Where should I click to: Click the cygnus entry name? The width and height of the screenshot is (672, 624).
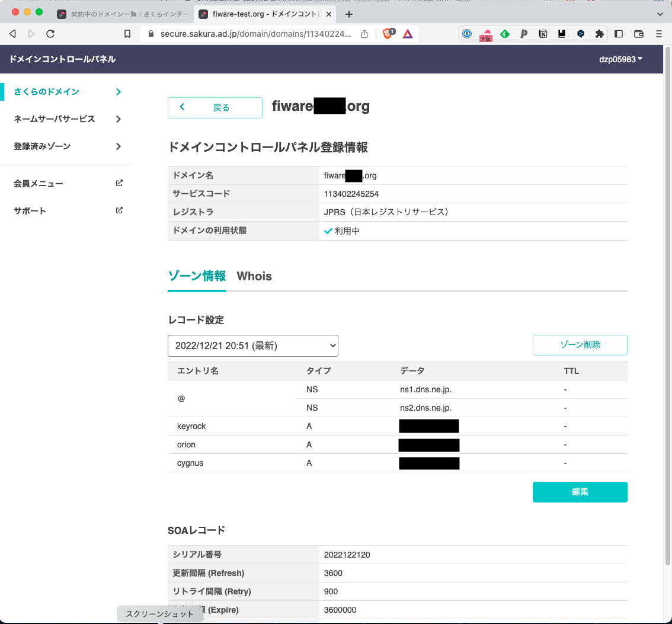(190, 463)
